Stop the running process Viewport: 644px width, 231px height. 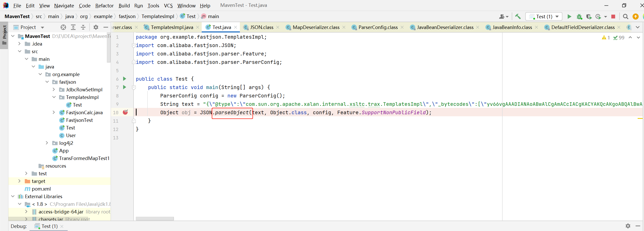pyautogui.click(x=613, y=17)
